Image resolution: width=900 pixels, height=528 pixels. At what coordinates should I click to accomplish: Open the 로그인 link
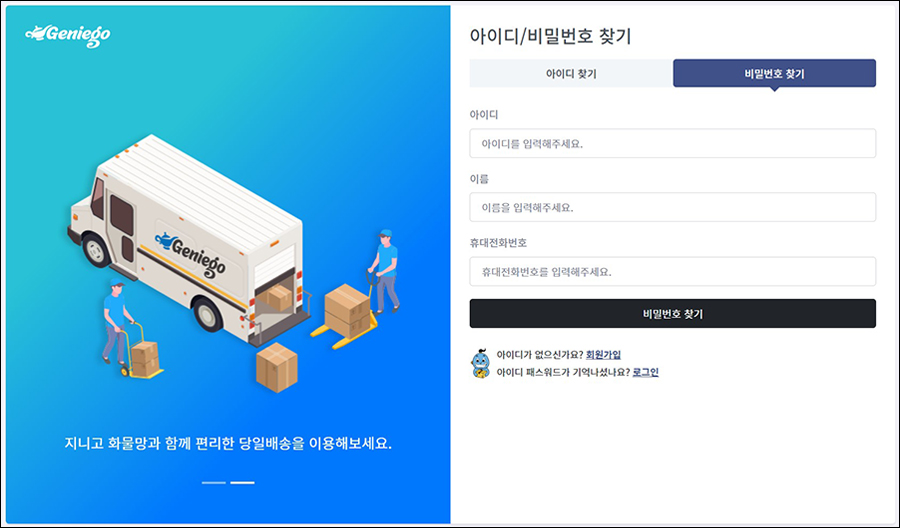(645, 372)
